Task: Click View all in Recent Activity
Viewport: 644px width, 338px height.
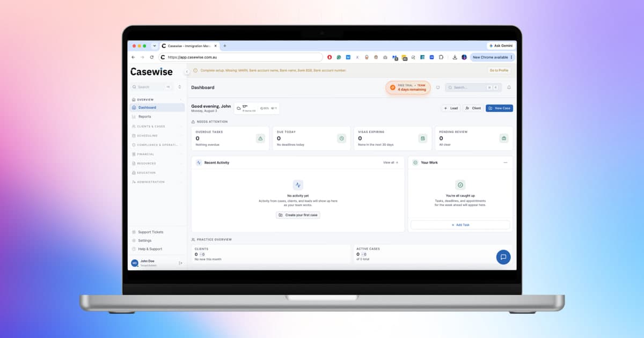Action: 391,163
